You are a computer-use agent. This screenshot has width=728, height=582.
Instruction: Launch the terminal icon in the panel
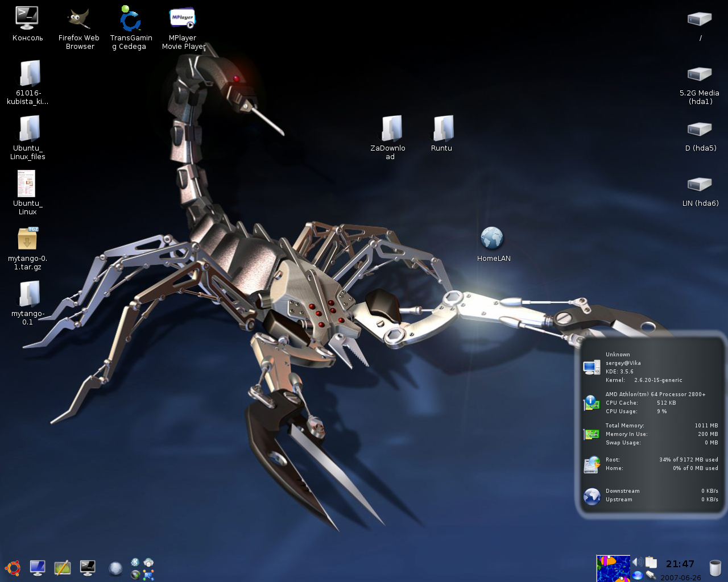[x=88, y=568]
